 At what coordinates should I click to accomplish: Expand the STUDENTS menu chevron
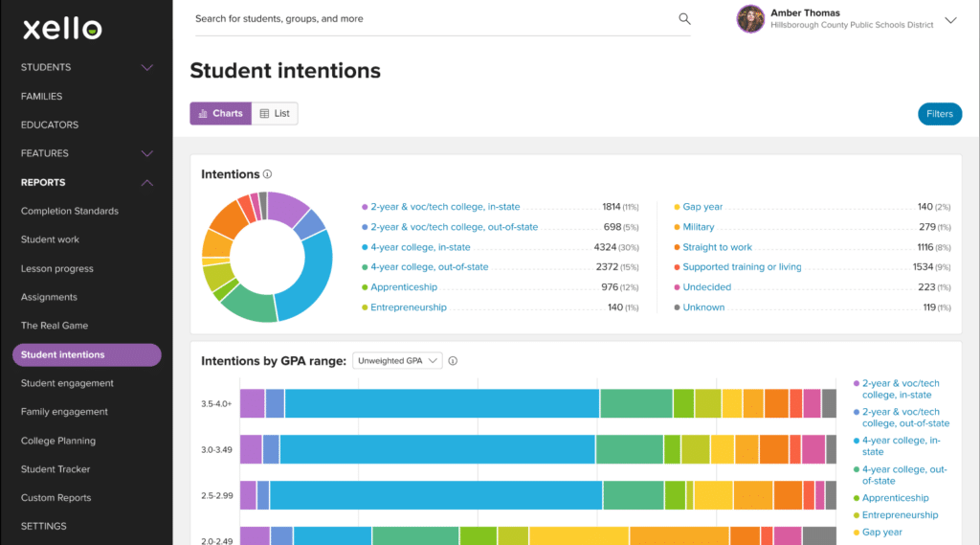tap(146, 68)
